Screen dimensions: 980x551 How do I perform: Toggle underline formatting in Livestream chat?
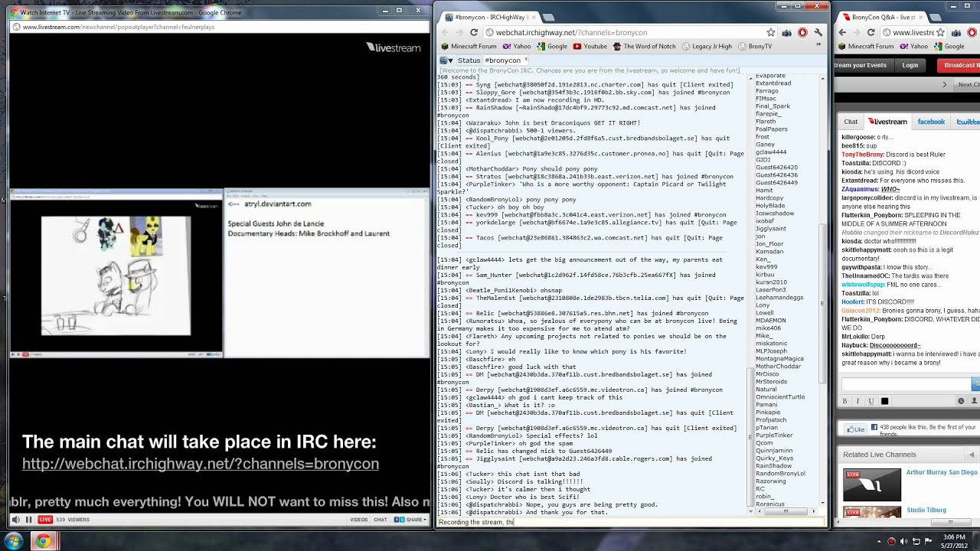click(x=871, y=401)
